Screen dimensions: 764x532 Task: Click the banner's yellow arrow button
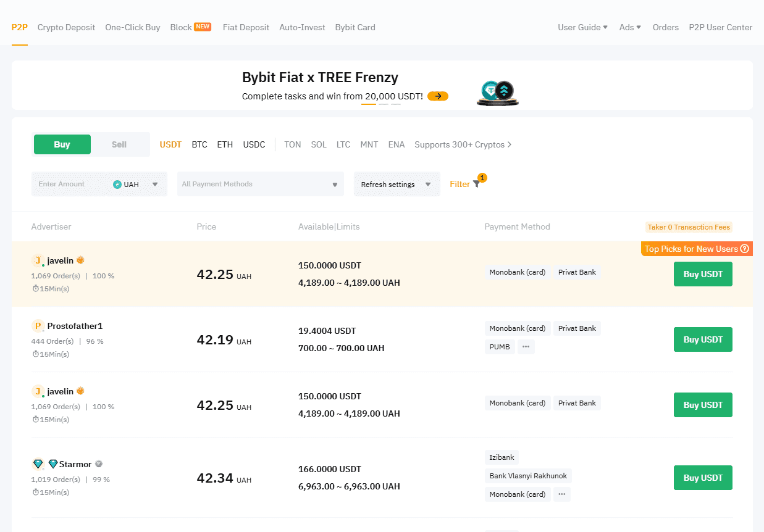pos(438,96)
